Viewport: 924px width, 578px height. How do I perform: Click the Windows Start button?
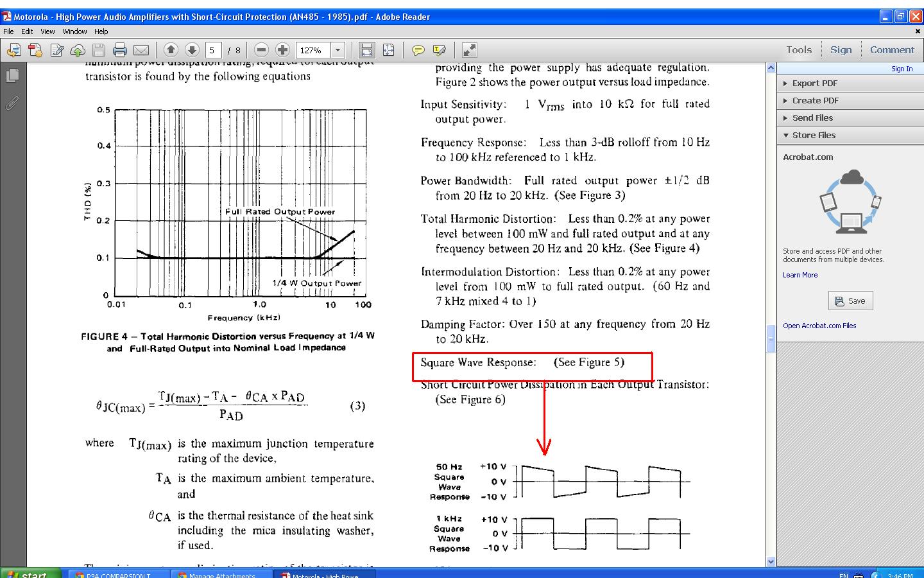coord(31,573)
